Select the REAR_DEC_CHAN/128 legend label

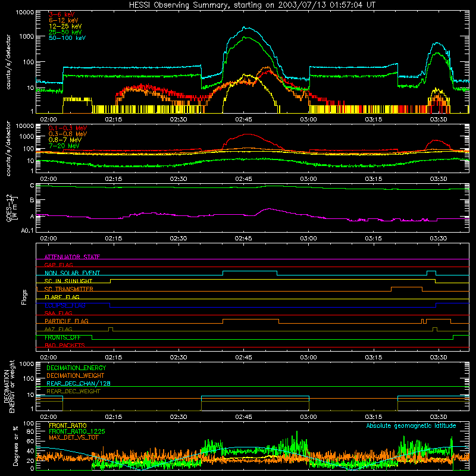(79, 383)
